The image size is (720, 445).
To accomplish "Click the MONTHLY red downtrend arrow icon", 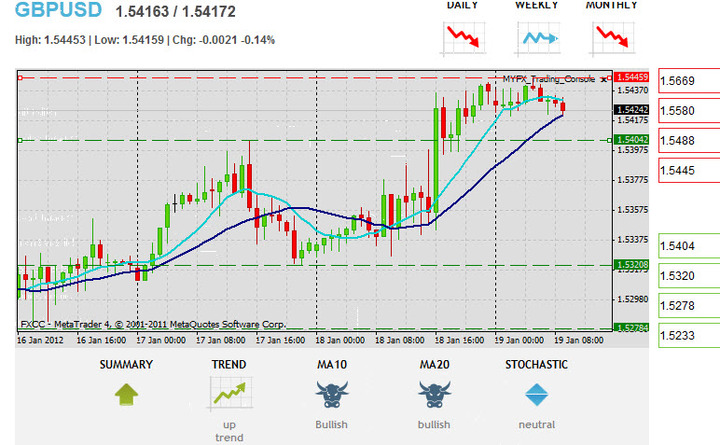I will click(611, 37).
